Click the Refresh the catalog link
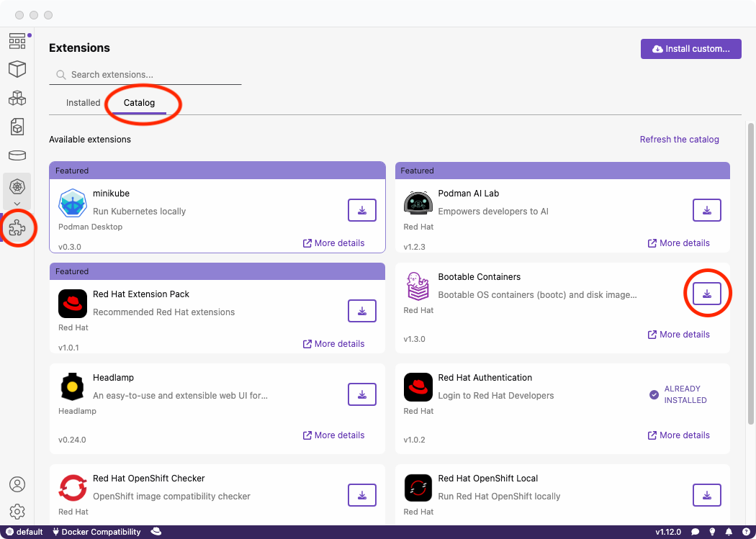This screenshot has height=539, width=756. pos(679,140)
